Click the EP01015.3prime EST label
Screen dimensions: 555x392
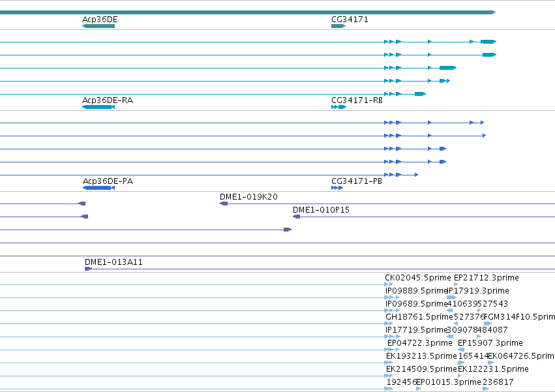[x=449, y=382]
